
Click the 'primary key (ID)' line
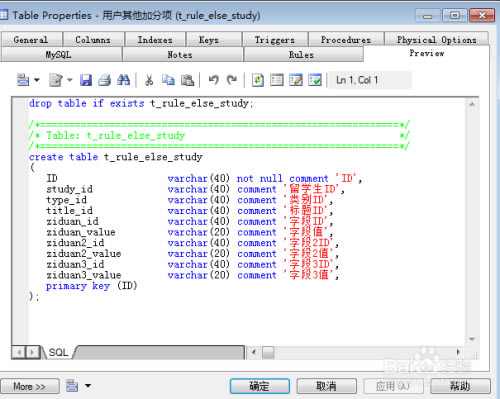[91, 286]
